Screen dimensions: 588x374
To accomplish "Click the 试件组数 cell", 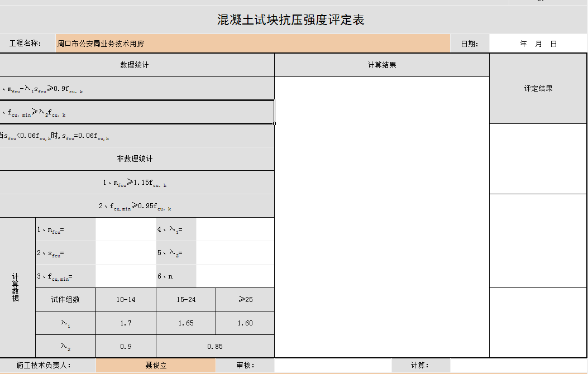I will [x=65, y=300].
